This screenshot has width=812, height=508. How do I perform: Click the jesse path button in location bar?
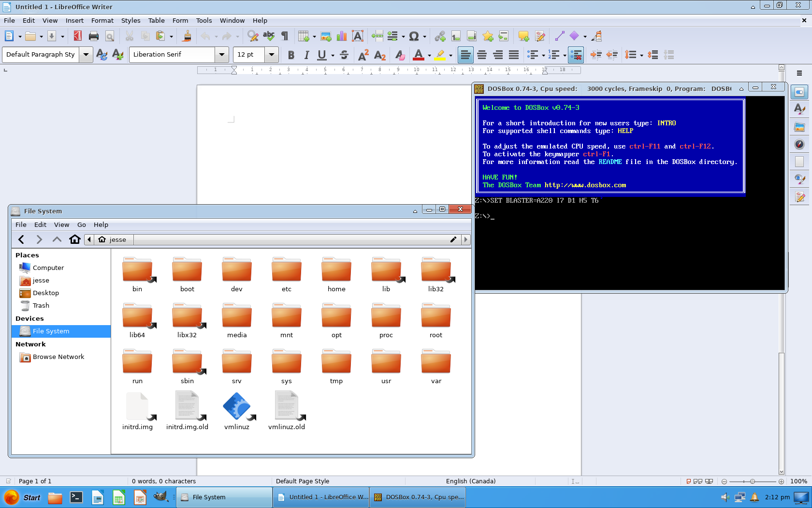point(114,239)
